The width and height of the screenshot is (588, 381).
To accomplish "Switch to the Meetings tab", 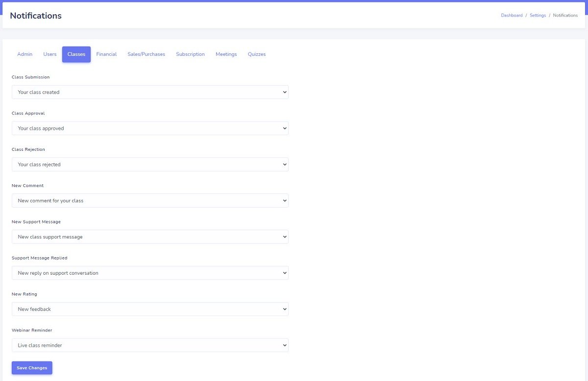I will (x=226, y=54).
